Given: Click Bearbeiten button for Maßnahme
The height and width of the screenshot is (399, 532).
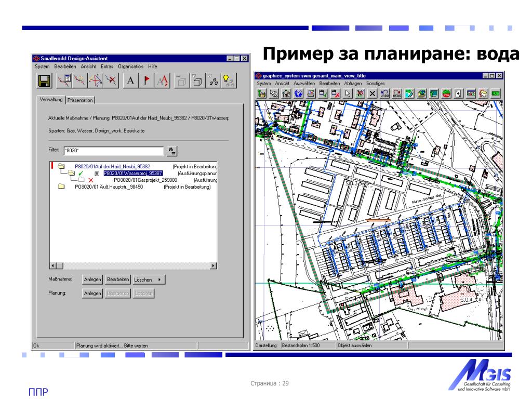Looking at the screenshot, I should point(118,280).
